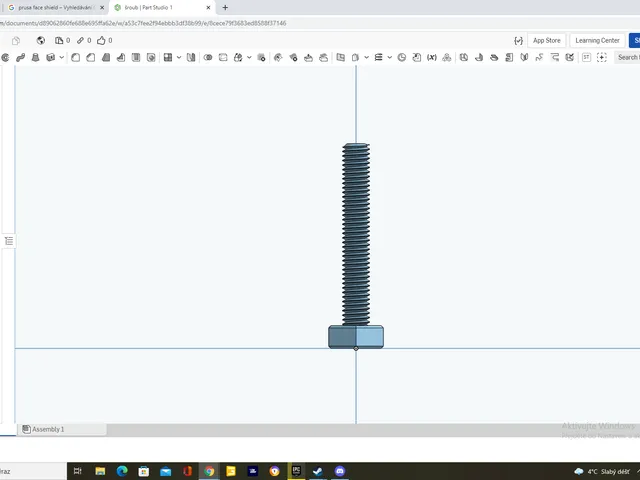
Task: Select the Delete face tool
Action: point(293,58)
